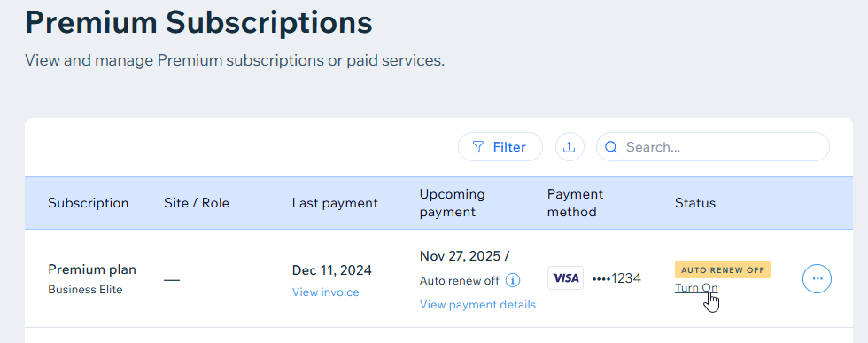
Task: Click the Status column header
Action: (695, 203)
